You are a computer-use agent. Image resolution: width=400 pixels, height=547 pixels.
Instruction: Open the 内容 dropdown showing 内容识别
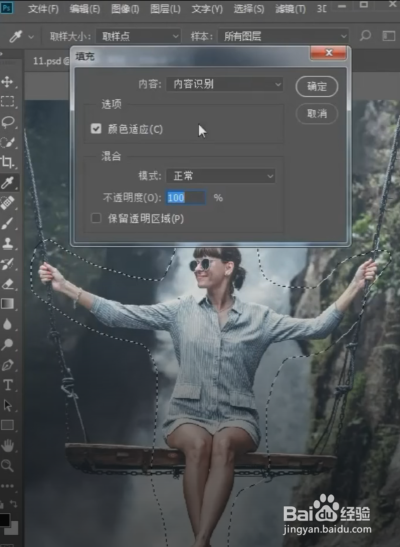(225, 84)
